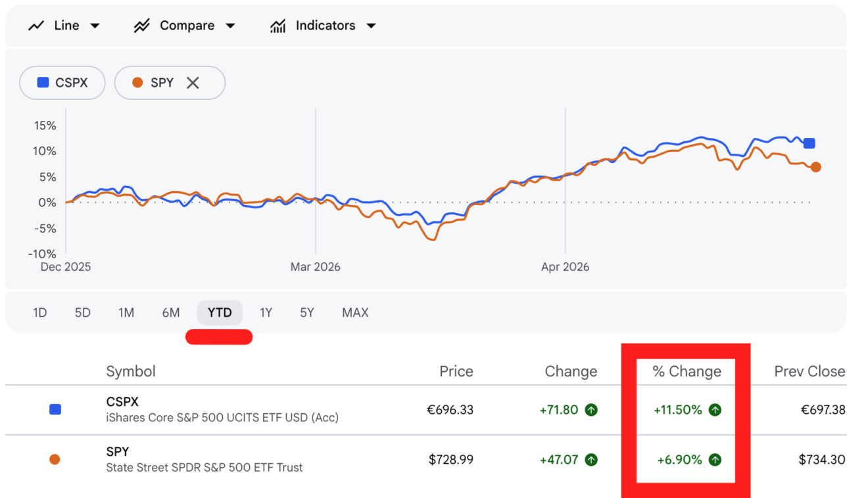This screenshot has width=868, height=498.
Task: Switch to the 1D time range
Action: click(x=40, y=313)
